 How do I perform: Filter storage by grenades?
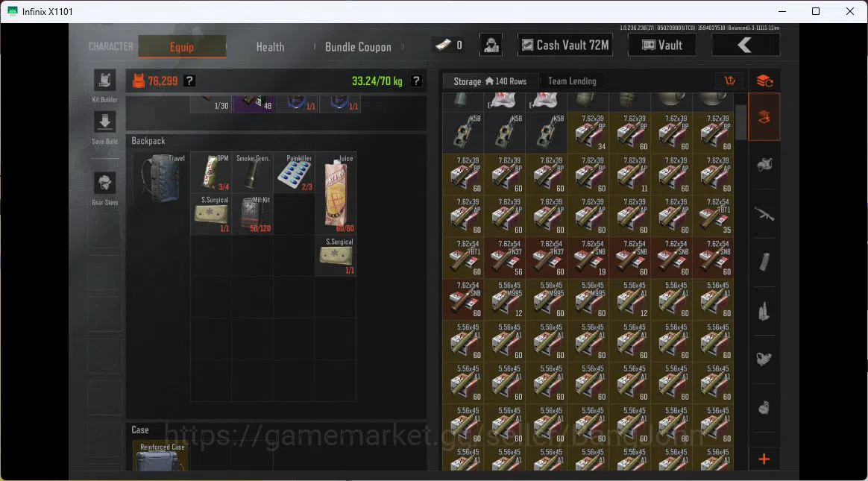764,408
